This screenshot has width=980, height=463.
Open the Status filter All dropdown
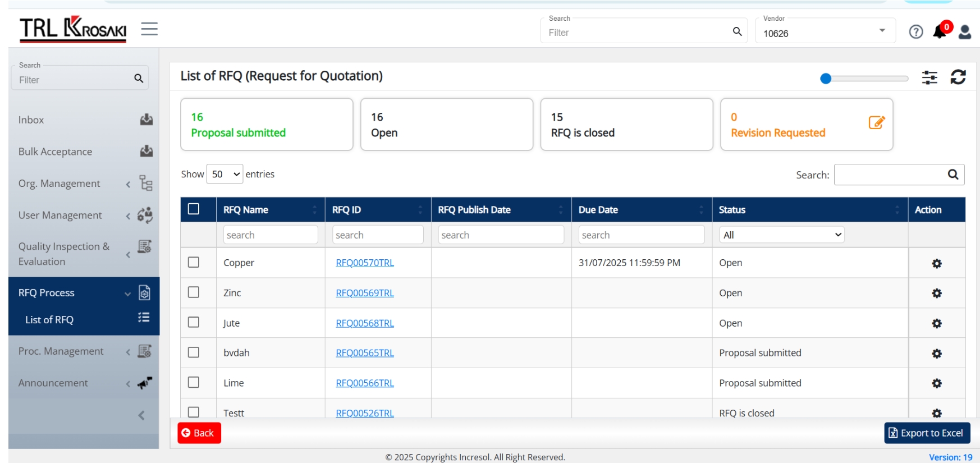pyautogui.click(x=782, y=235)
